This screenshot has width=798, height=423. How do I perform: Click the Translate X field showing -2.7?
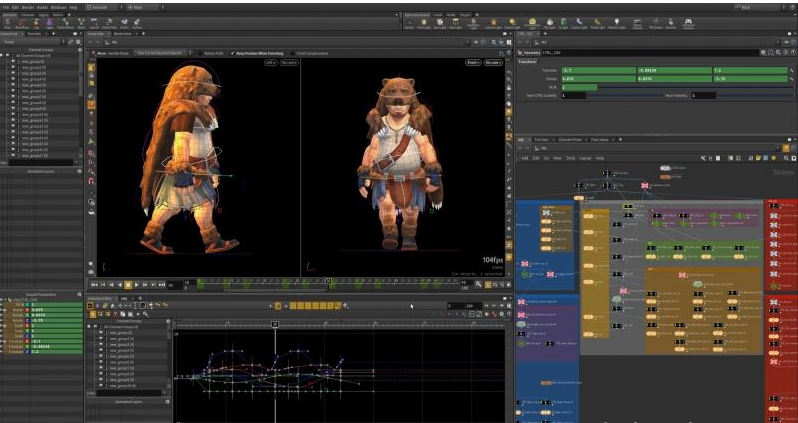coord(598,71)
